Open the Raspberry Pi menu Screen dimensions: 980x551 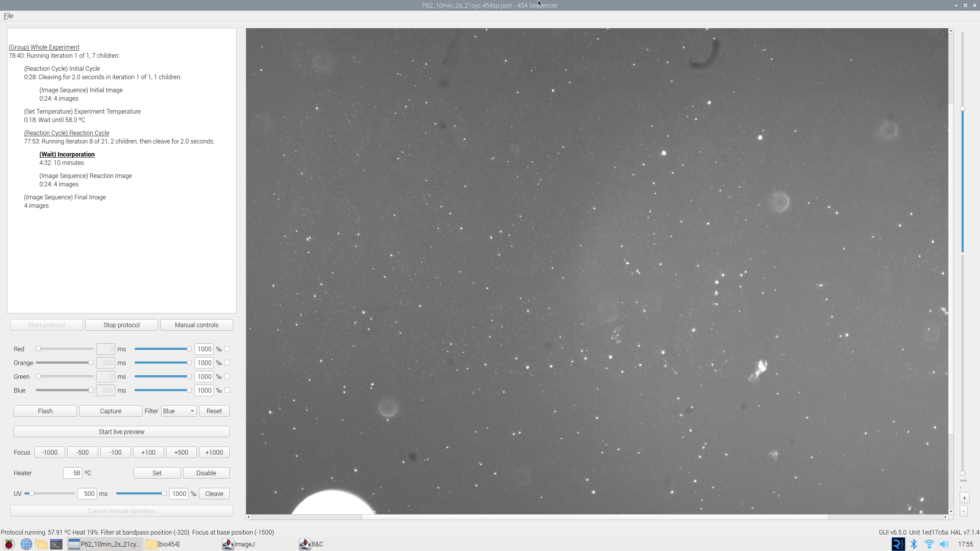pyautogui.click(x=8, y=544)
